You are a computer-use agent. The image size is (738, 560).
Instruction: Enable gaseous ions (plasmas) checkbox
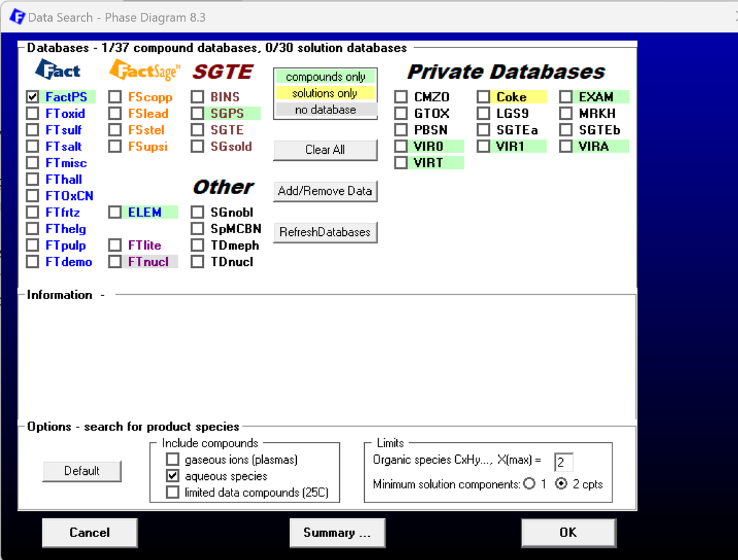coord(172,459)
